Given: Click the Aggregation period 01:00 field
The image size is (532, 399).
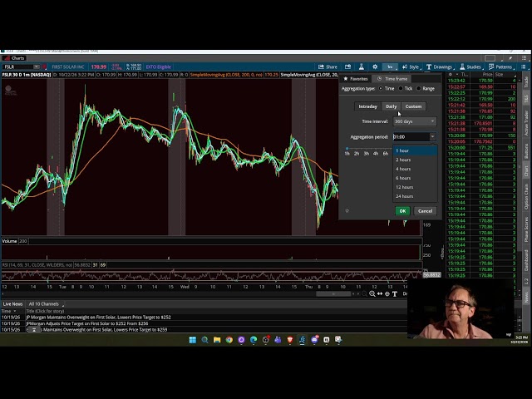Looking at the screenshot, I should [411, 136].
